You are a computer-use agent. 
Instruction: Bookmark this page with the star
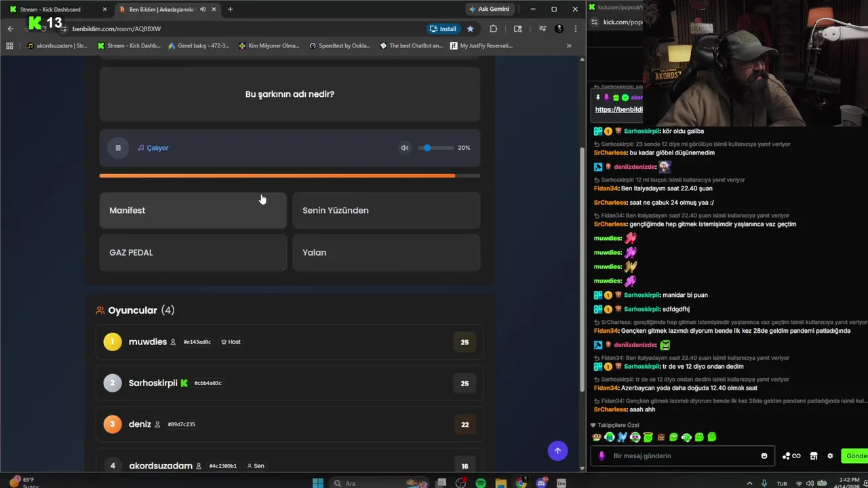click(470, 28)
